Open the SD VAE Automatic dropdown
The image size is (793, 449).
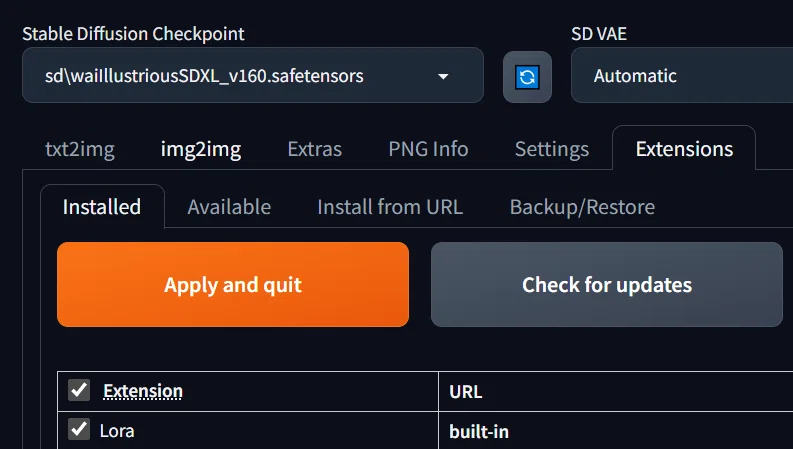click(682, 75)
